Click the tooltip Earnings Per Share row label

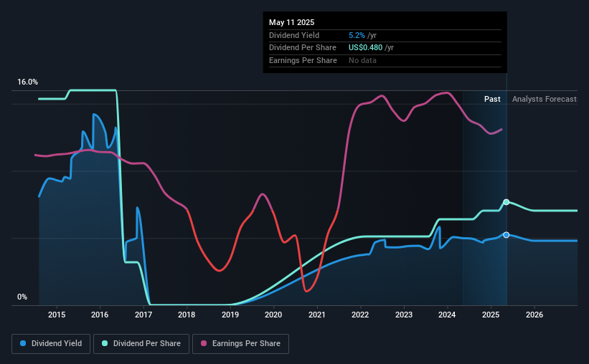coord(303,60)
